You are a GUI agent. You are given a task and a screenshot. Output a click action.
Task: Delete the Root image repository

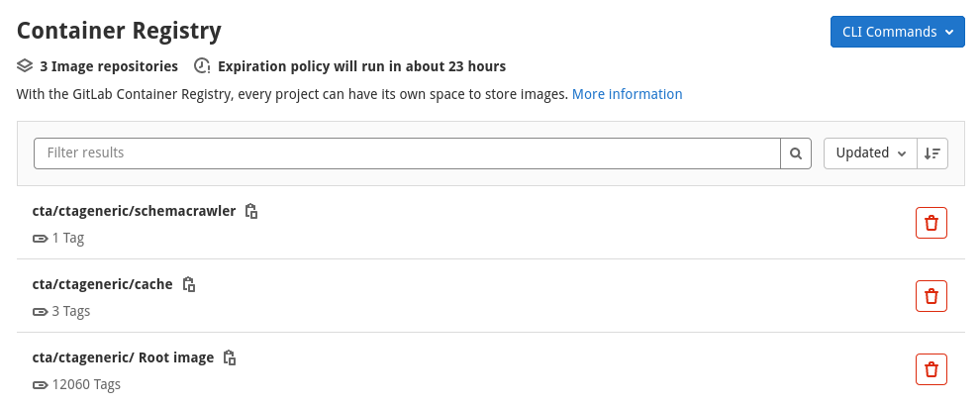click(931, 368)
